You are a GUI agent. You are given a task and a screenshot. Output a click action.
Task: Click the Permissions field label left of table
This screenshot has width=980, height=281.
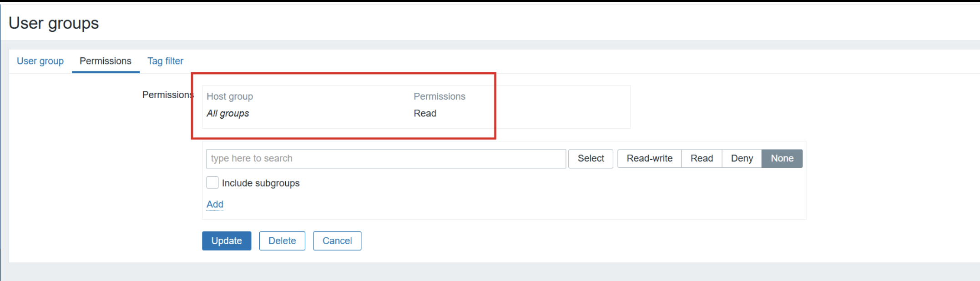[167, 95]
